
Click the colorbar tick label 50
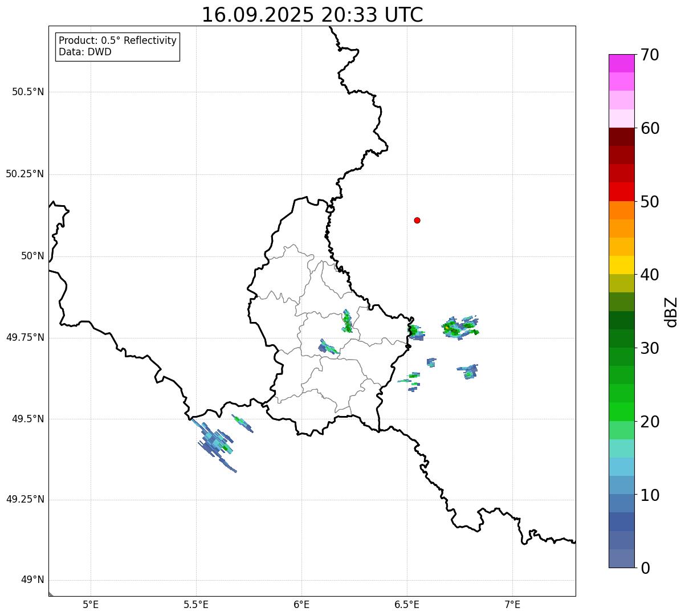pyautogui.click(x=650, y=202)
